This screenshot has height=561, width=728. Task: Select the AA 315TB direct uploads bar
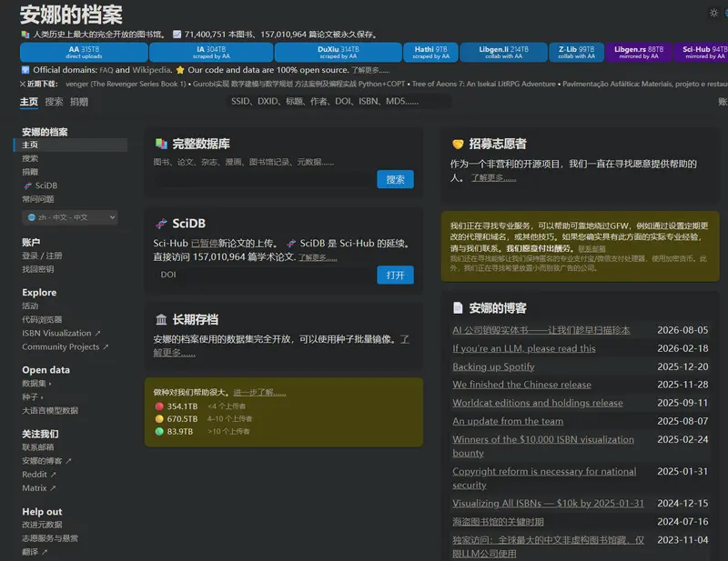84,52
